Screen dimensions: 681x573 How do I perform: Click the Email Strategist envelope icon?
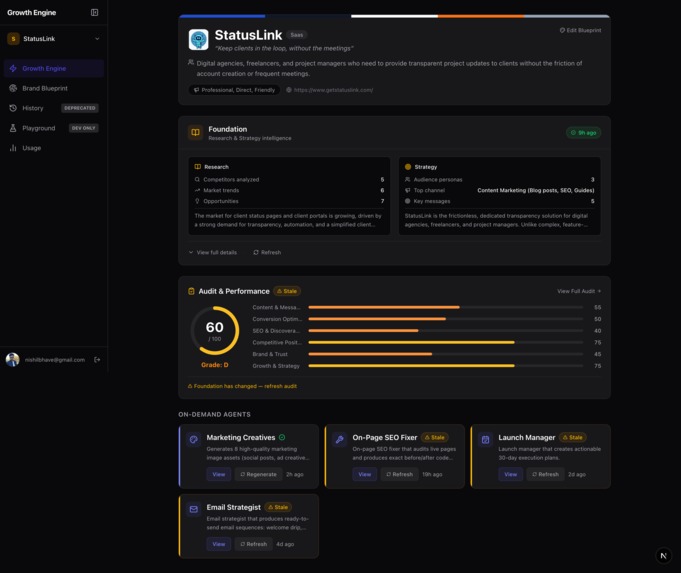pyautogui.click(x=194, y=509)
